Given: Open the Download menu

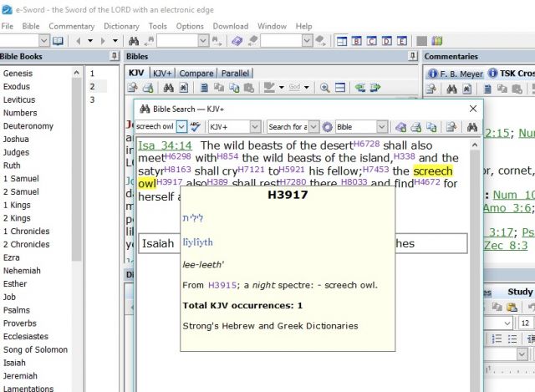Looking at the screenshot, I should 231,26.
